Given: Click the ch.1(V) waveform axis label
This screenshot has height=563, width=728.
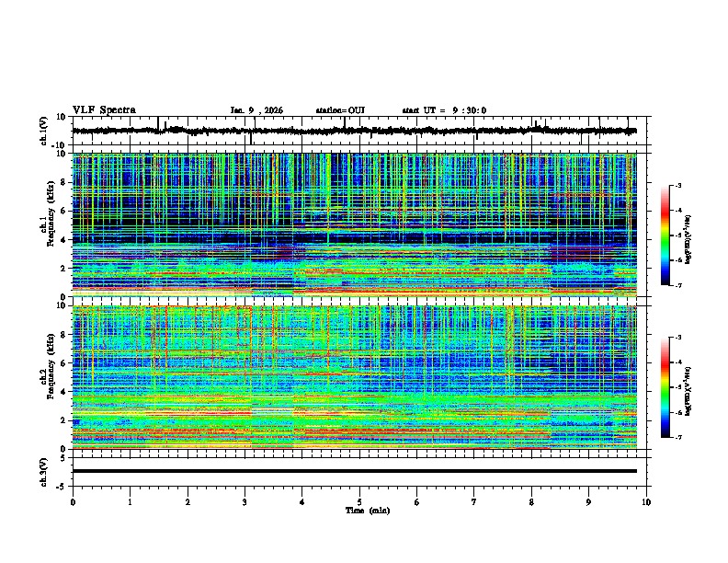Looking at the screenshot, I should coord(44,131).
